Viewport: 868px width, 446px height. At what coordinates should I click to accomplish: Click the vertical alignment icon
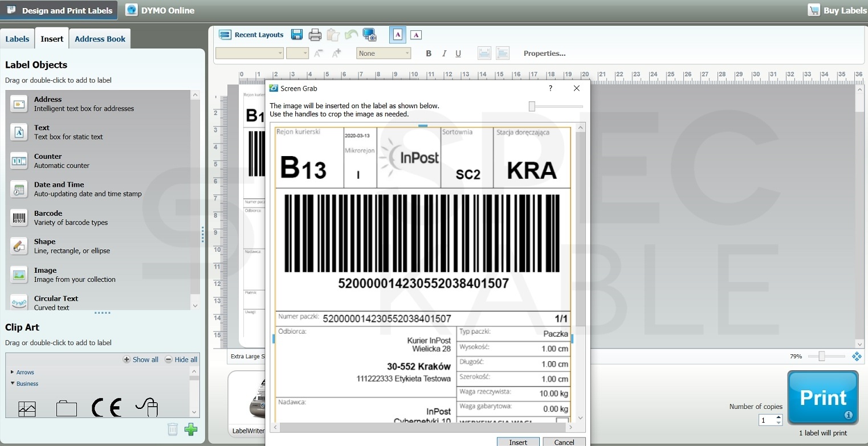(484, 54)
